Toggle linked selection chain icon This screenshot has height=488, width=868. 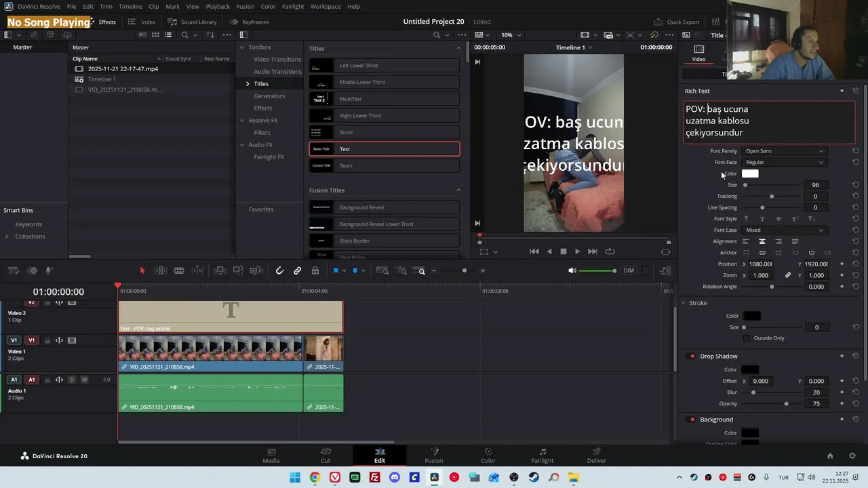pos(297,270)
